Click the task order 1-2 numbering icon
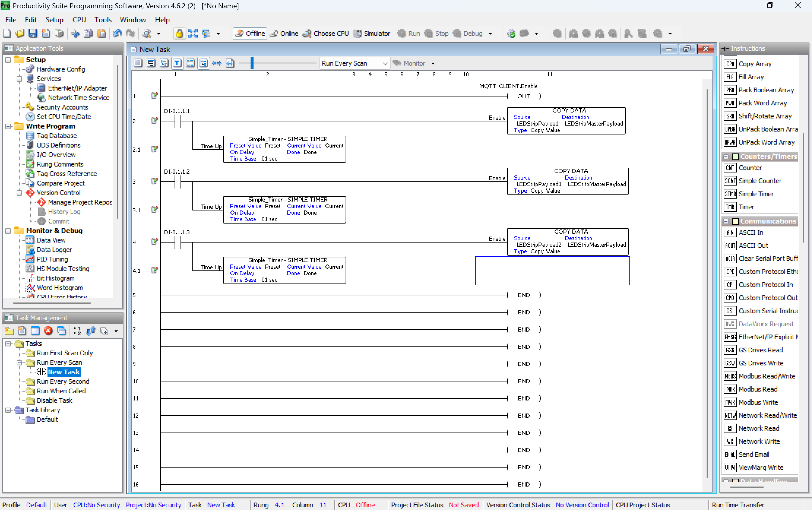The image size is (812, 510). coord(77,331)
